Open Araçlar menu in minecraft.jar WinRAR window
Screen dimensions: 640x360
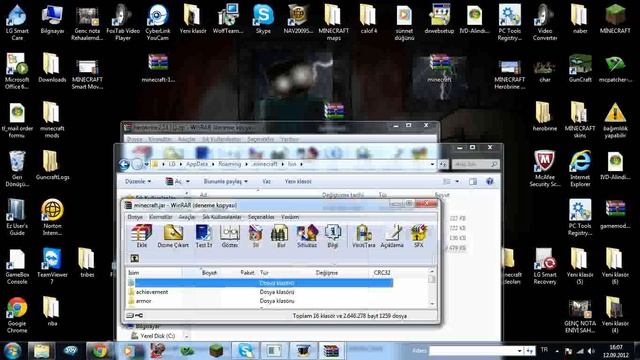click(187, 217)
